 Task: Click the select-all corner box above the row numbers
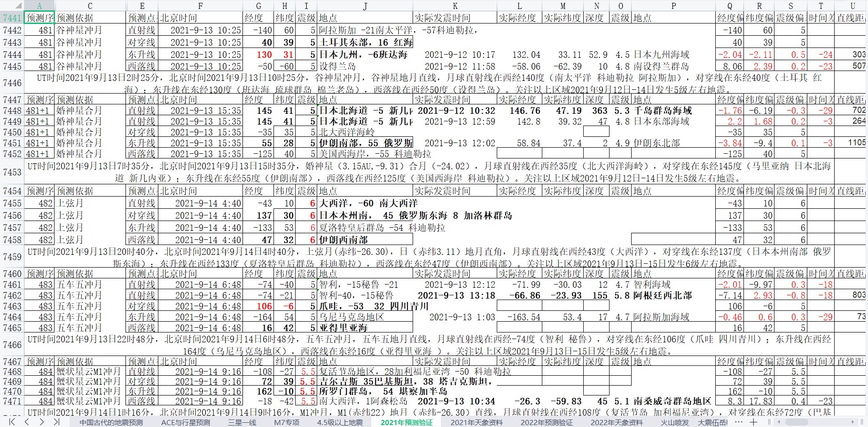click(12, 6)
